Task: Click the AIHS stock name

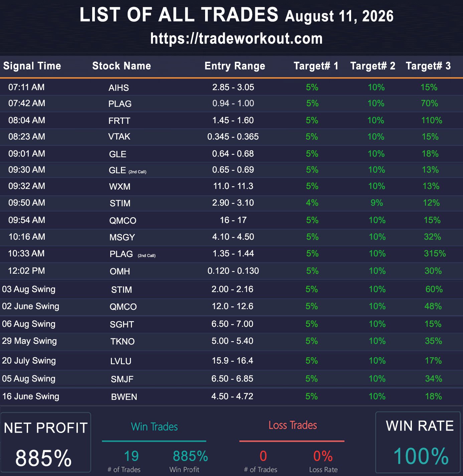Action: 119,88
